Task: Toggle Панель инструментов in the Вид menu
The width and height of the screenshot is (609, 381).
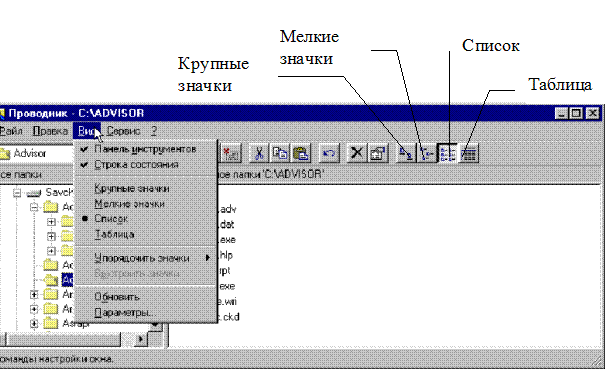Action: click(145, 149)
